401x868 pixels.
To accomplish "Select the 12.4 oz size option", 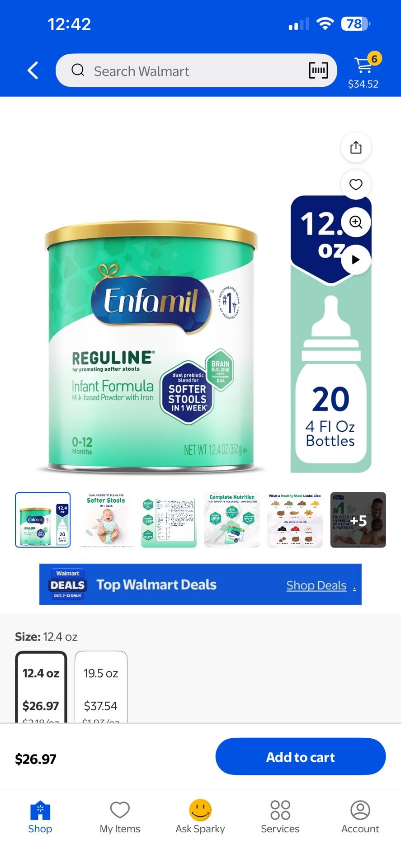I will click(x=41, y=687).
